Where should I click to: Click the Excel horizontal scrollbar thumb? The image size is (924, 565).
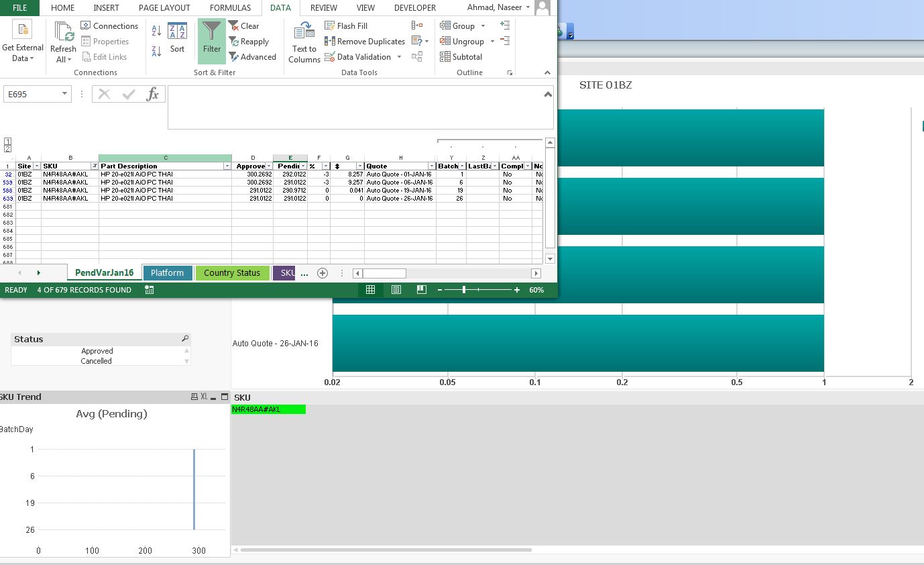384,273
